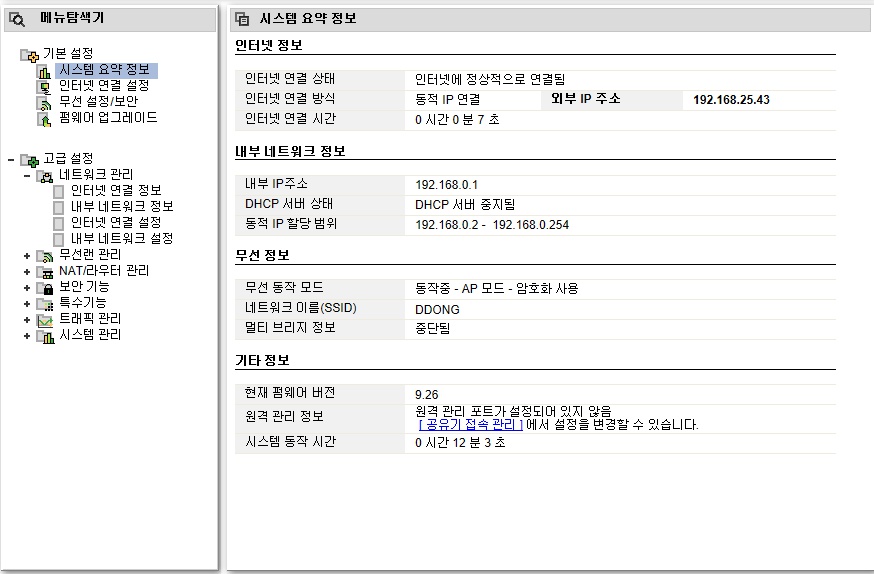The image size is (874, 574).
Task: Expand the 시스템 관리 tree node
Action: coord(27,336)
